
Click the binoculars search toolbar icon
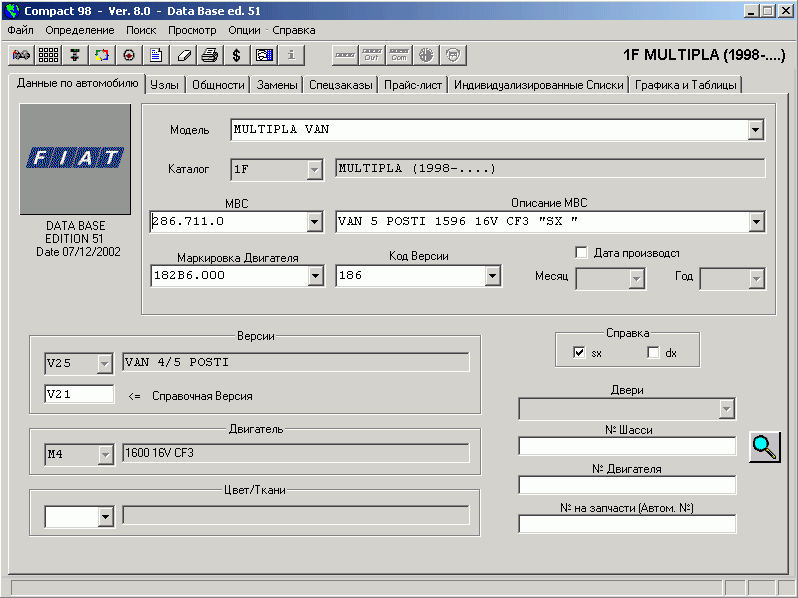click(21, 55)
